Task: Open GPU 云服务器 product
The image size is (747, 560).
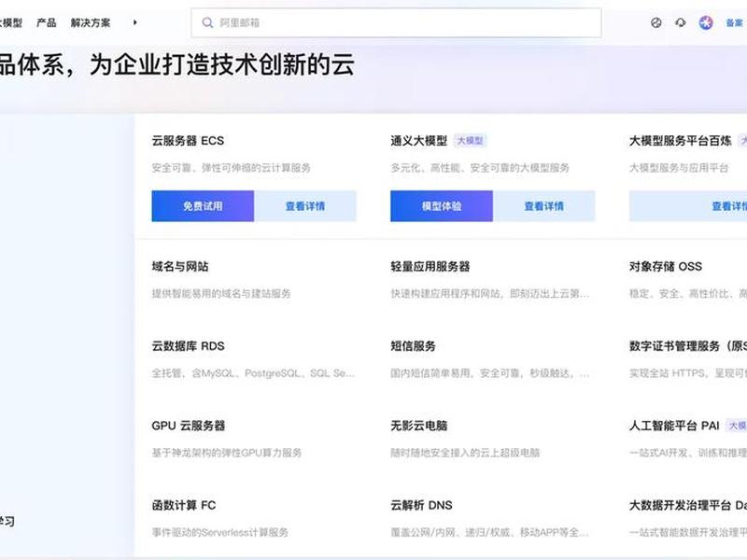Action: tap(189, 426)
